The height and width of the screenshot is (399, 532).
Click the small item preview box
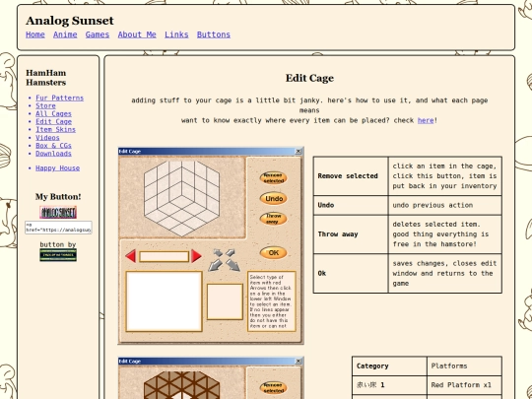tap(225, 301)
